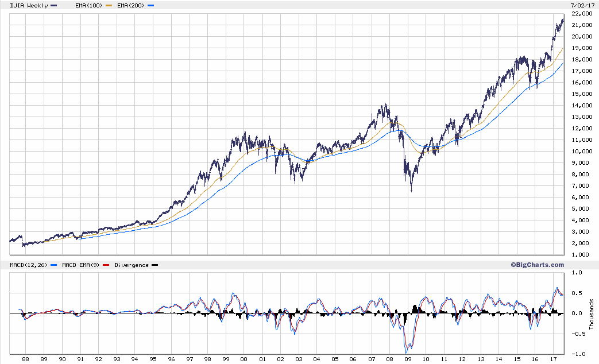Click the 02 year label
599x364 pixels.
click(x=280, y=359)
